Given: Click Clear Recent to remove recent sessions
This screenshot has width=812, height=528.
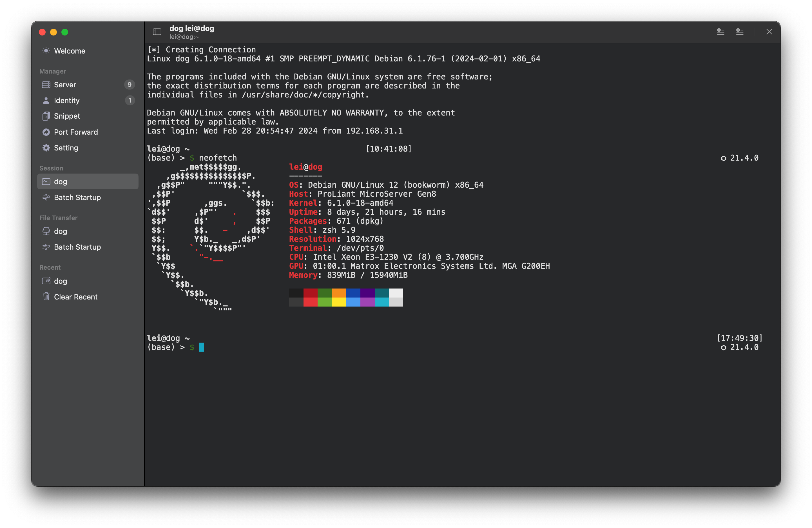Looking at the screenshot, I should coord(75,297).
